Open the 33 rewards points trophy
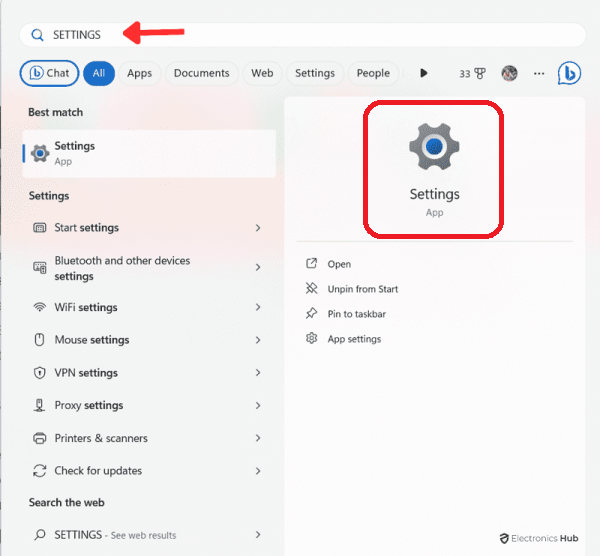The image size is (600, 556). (472, 73)
